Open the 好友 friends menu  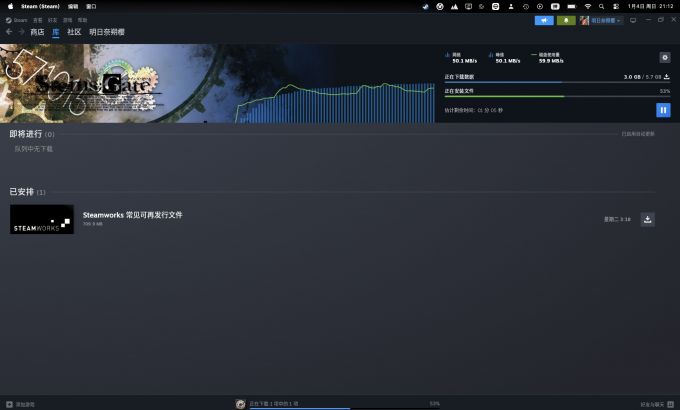click(52, 20)
